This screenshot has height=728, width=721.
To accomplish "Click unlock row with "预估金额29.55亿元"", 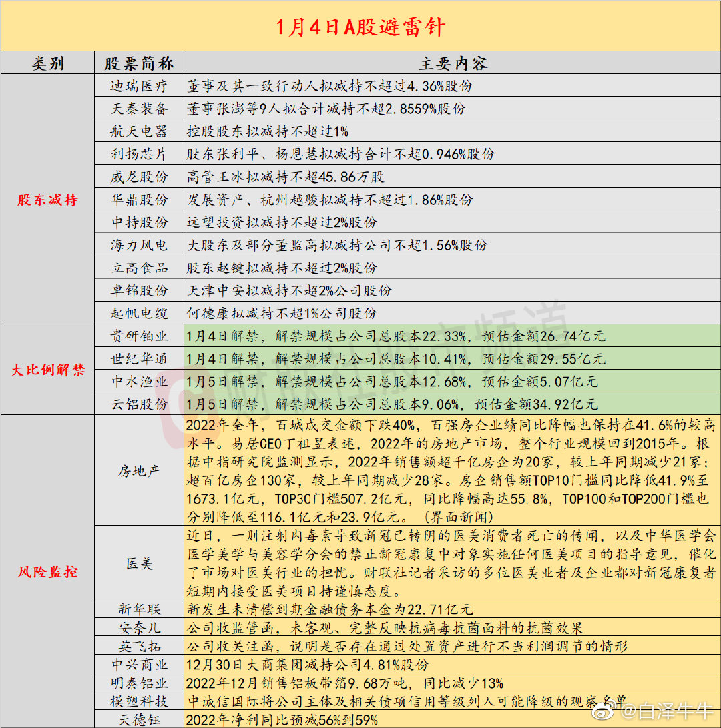I will [452, 359].
